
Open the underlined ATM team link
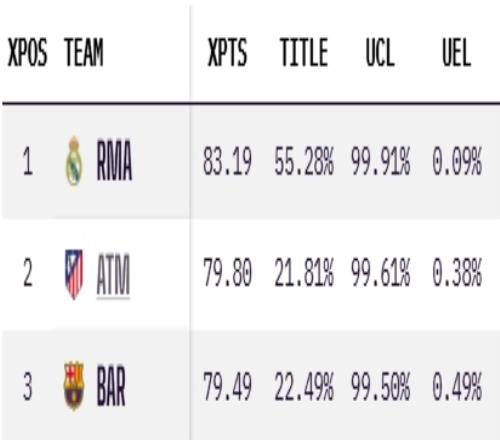pyautogui.click(x=113, y=275)
